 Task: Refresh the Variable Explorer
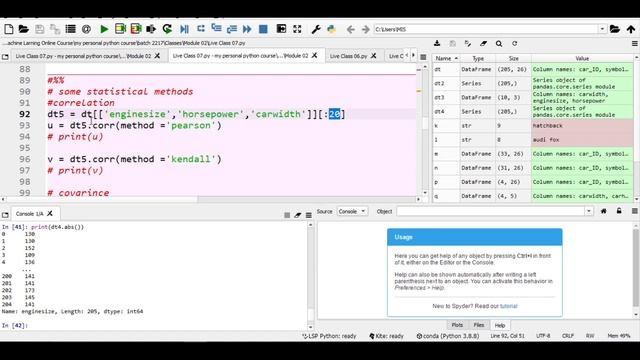pyautogui.click(x=514, y=43)
